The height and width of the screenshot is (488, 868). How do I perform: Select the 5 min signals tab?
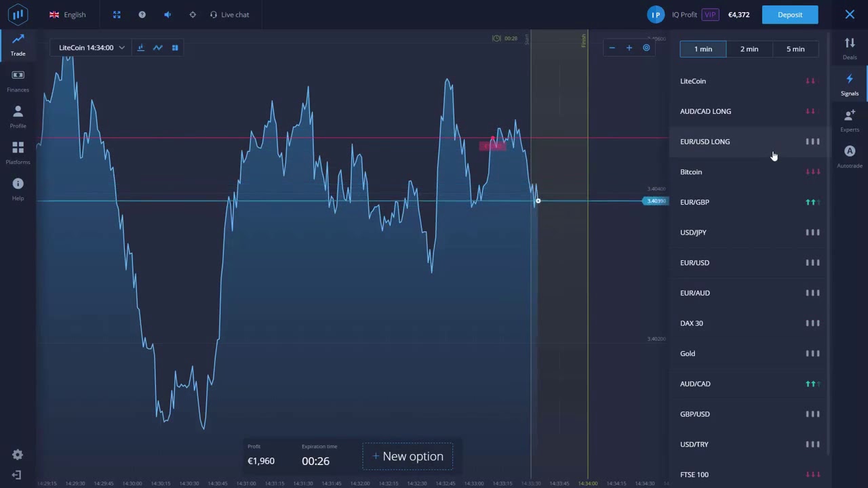point(795,49)
